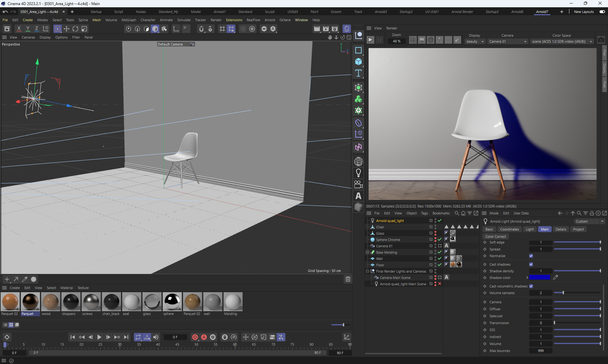The image size is (608, 364).
Task: Open the Camera 01 dropdown in the render view
Action: pyautogui.click(x=508, y=41)
